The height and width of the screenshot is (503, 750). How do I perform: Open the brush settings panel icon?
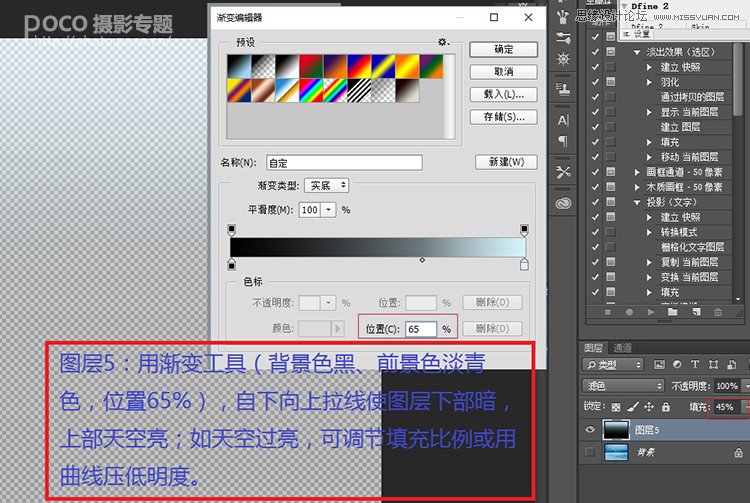[563, 38]
